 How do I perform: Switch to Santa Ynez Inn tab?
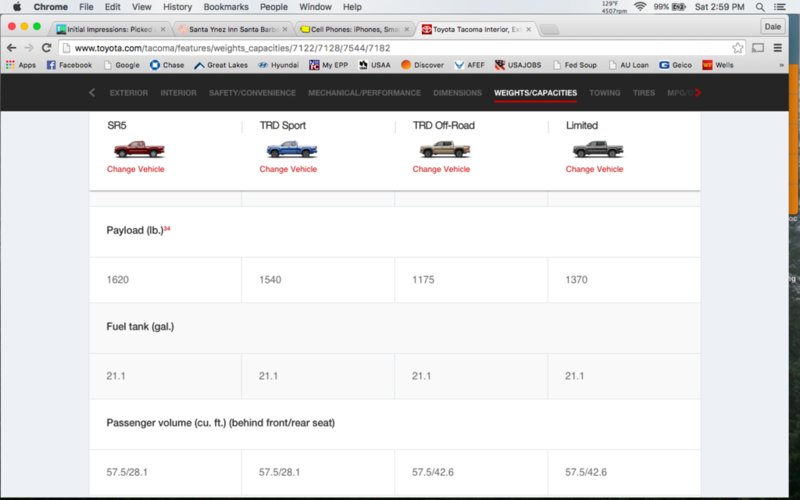click(233, 29)
